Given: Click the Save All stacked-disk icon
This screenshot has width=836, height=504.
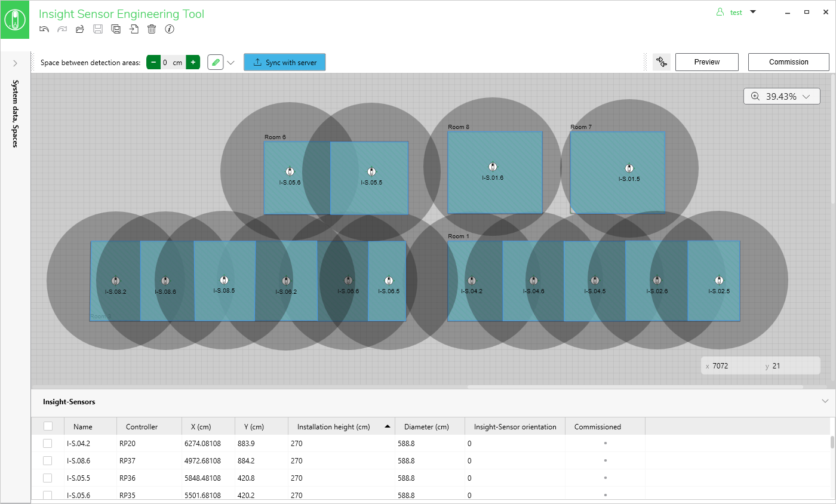Looking at the screenshot, I should point(116,29).
